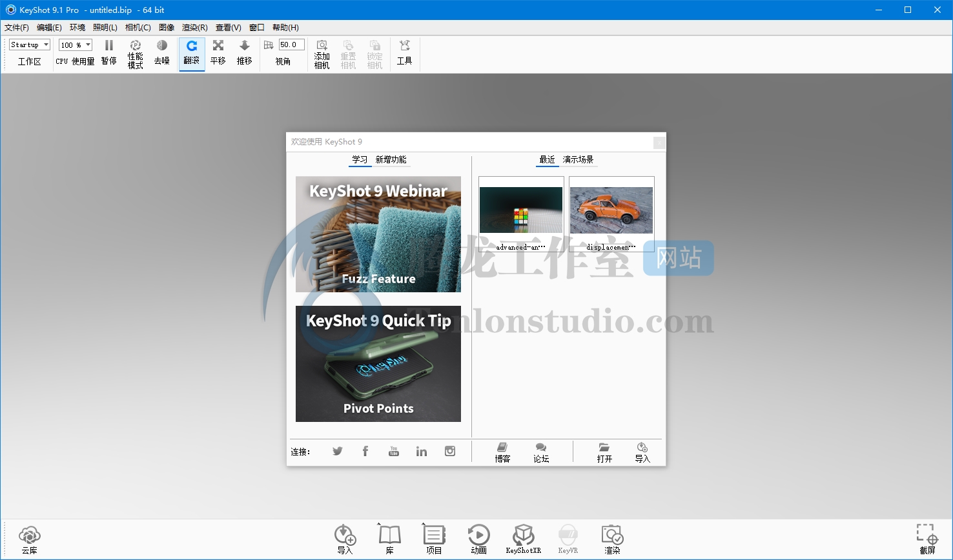The height and width of the screenshot is (560, 953).
Task: Switch to the What's New (新增功能) tab
Action: click(x=391, y=160)
